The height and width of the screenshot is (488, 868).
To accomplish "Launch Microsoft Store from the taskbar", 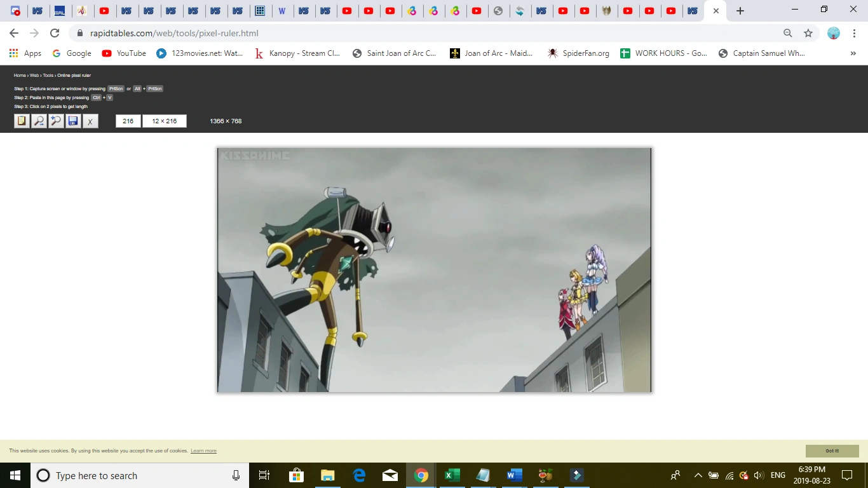I will point(296,475).
